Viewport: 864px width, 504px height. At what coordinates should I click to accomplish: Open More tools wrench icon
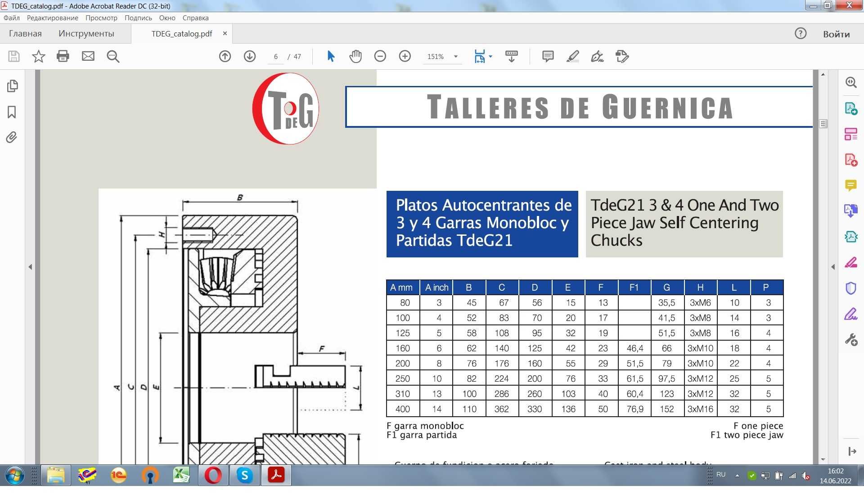851,339
